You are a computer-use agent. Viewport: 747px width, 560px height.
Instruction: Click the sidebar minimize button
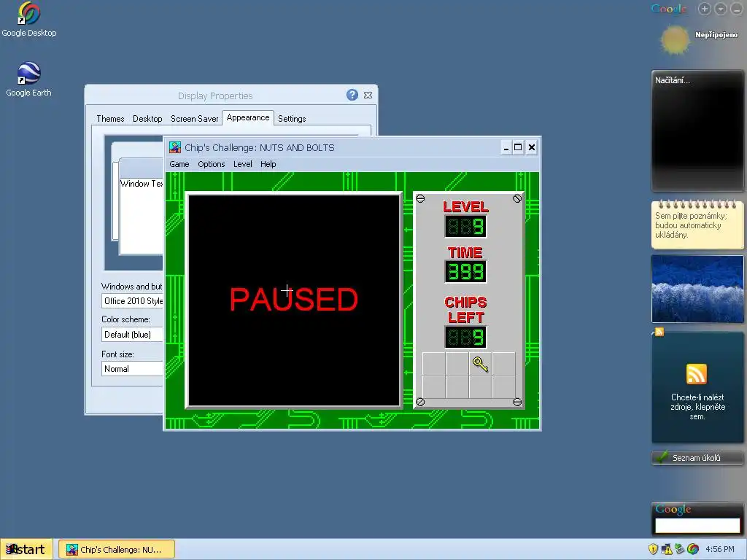[x=736, y=9]
